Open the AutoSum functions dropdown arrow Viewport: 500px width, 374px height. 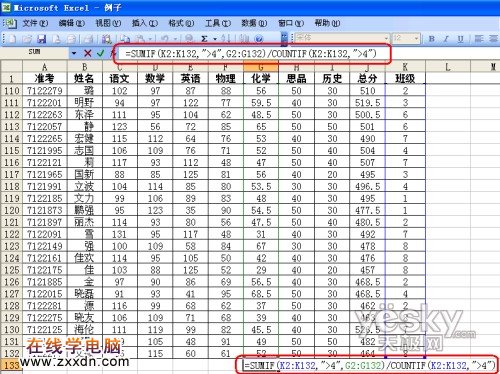tap(215, 39)
